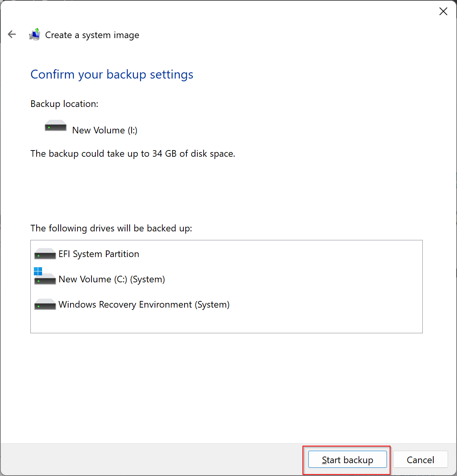This screenshot has width=457, height=476.
Task: Click 'The following drives will be backed up:' label
Action: (111, 228)
